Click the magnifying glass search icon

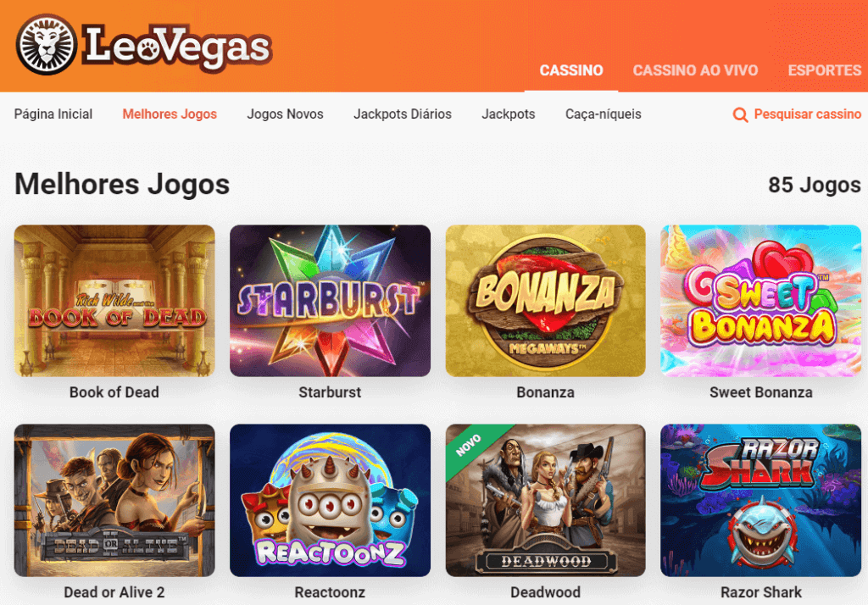(x=740, y=114)
